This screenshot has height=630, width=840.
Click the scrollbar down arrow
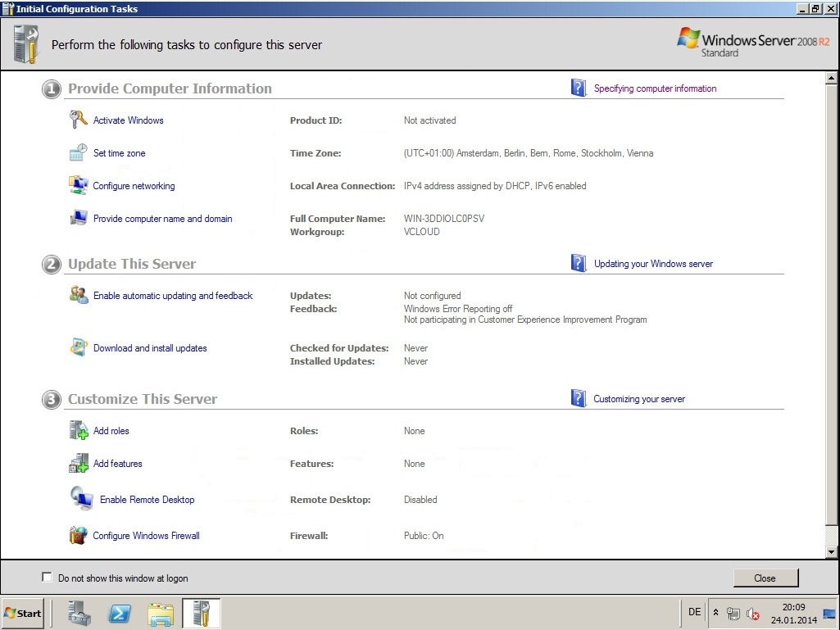(831, 552)
